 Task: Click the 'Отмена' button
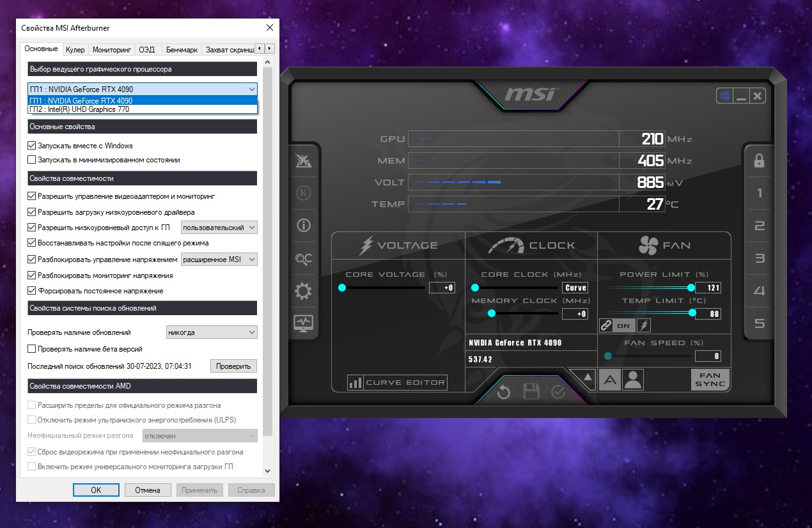[148, 490]
